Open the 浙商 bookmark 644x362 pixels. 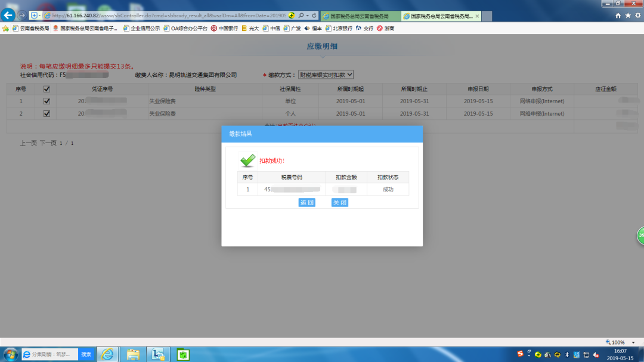(386, 29)
